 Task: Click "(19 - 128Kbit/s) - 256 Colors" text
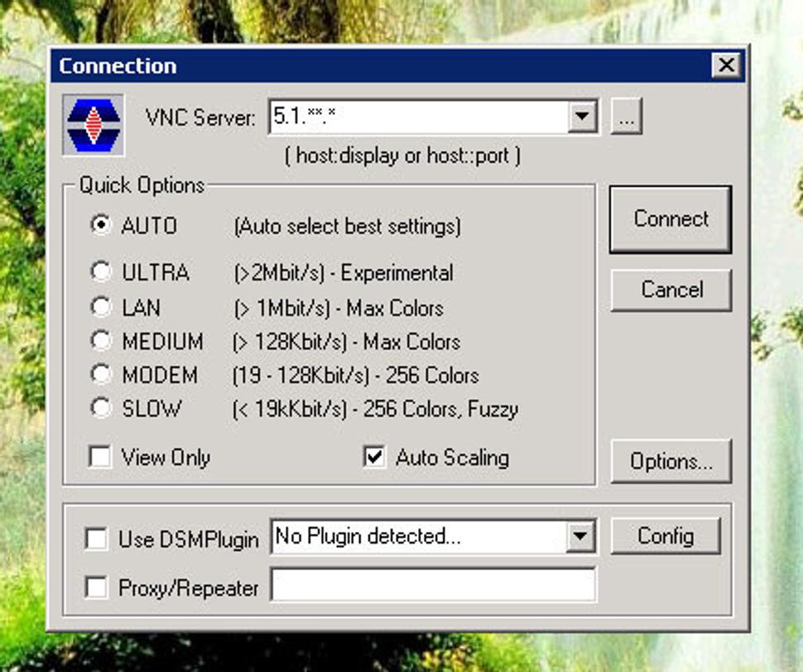(x=355, y=376)
